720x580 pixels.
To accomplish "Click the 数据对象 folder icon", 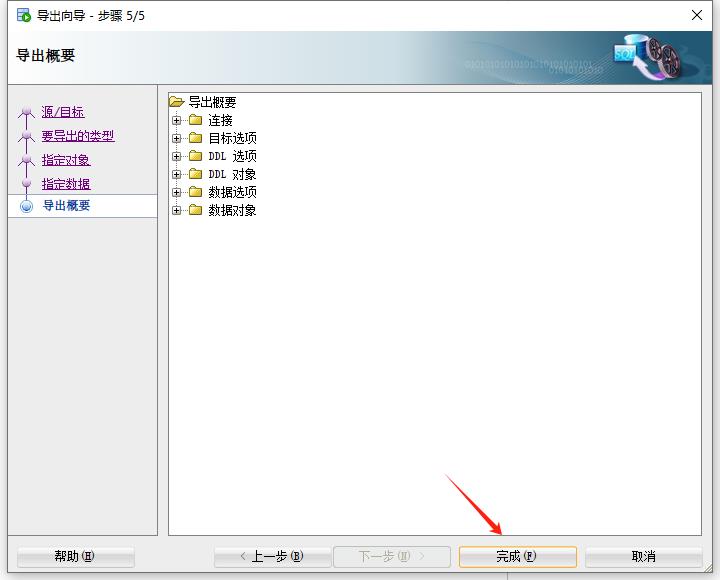I will (196, 210).
